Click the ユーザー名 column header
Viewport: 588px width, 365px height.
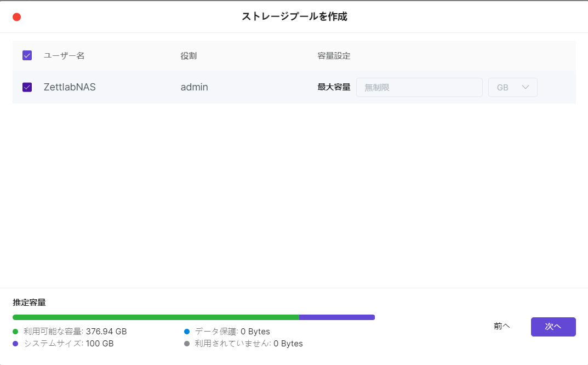click(64, 56)
